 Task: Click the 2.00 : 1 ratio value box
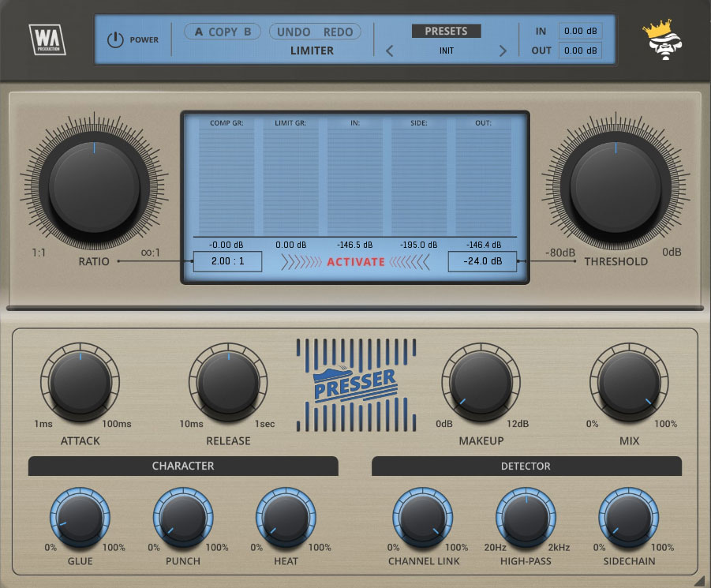pos(227,261)
